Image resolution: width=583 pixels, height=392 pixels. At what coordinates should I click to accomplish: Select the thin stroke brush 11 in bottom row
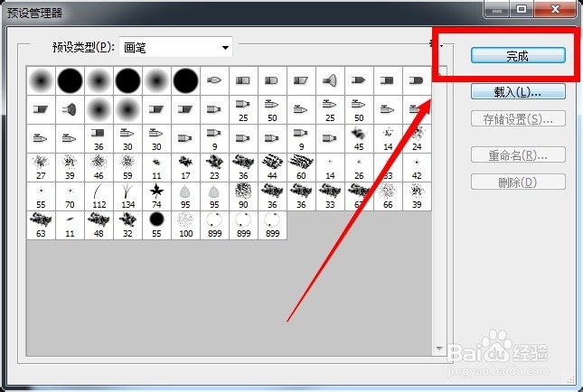[70, 226]
